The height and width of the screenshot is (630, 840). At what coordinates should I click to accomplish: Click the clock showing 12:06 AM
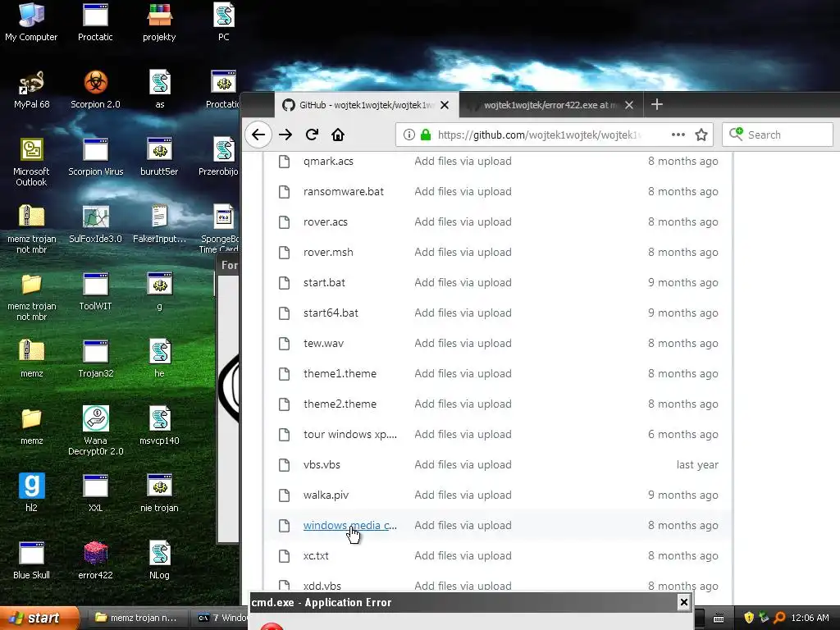point(810,618)
